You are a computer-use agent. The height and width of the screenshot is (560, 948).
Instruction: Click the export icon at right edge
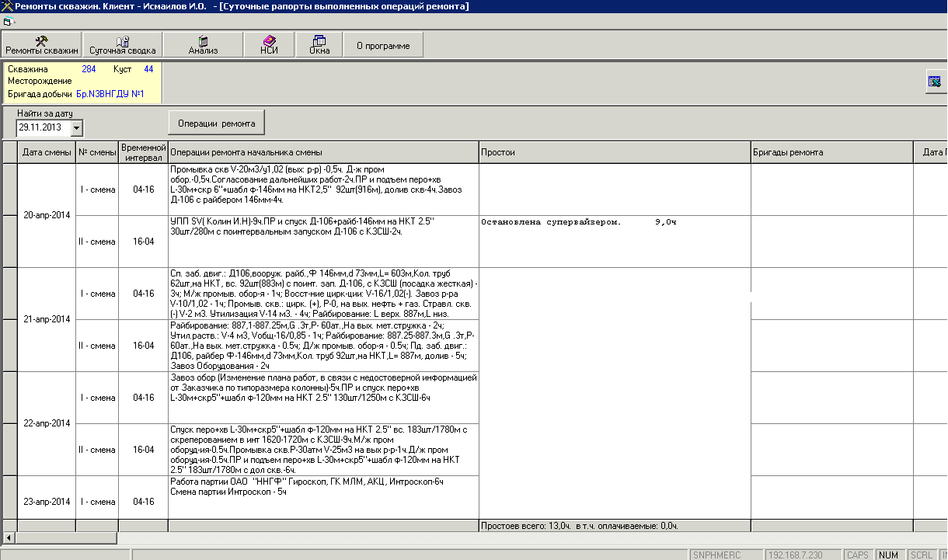click(935, 82)
